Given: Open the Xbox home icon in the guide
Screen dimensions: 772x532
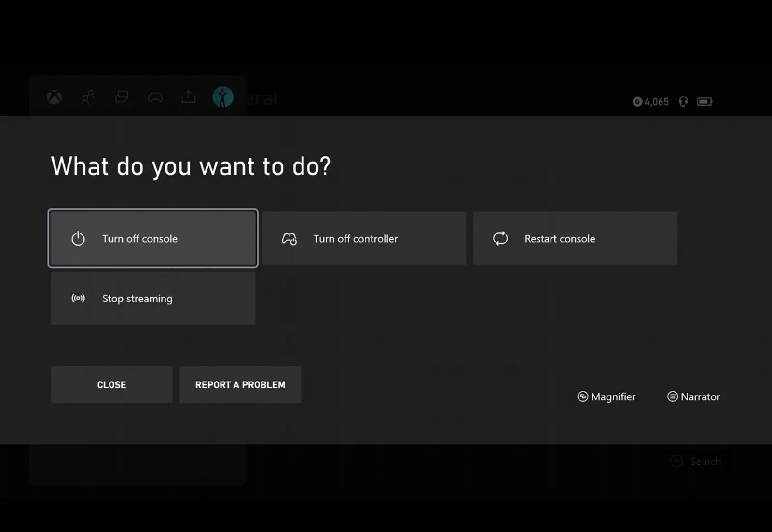Looking at the screenshot, I should point(55,96).
